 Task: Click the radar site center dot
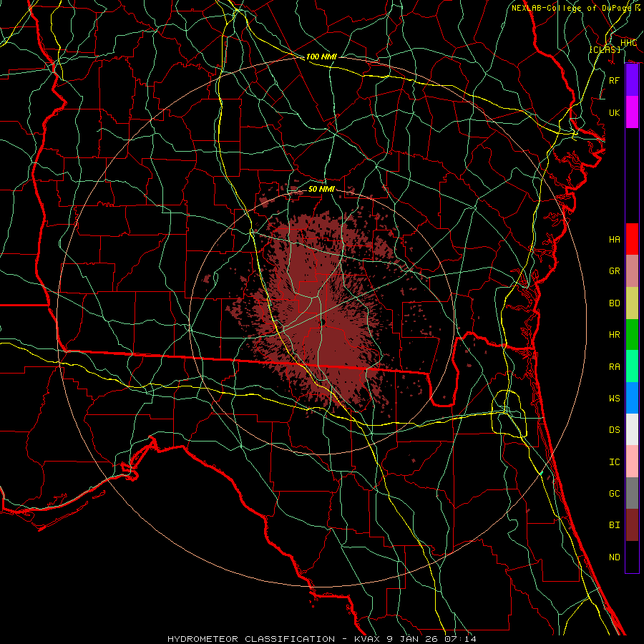click(x=323, y=323)
